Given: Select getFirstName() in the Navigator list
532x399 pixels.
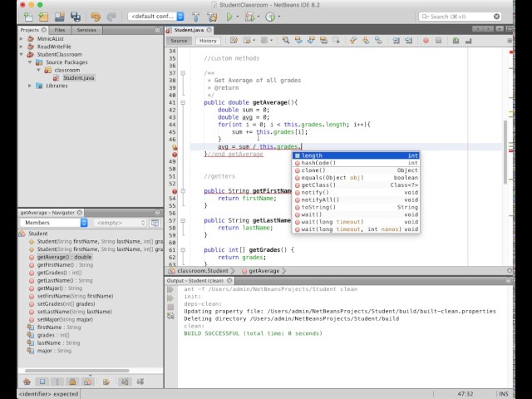Looking at the screenshot, I should pyautogui.click(x=65, y=264).
